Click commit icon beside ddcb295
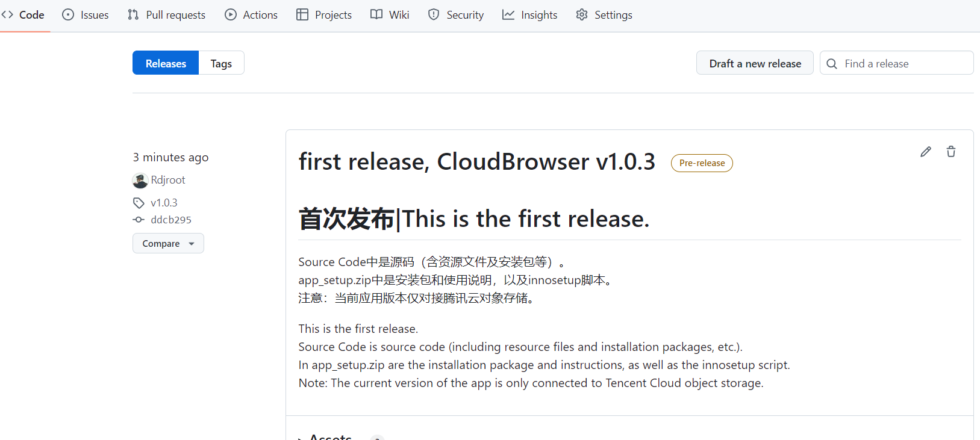Screen dimensions: 980x440 [139, 220]
